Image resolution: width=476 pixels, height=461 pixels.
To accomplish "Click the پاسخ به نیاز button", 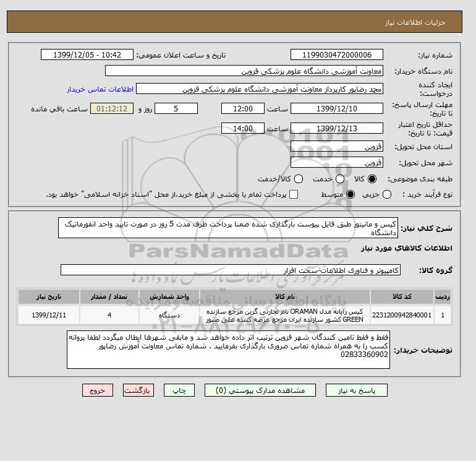I will [357, 390].
